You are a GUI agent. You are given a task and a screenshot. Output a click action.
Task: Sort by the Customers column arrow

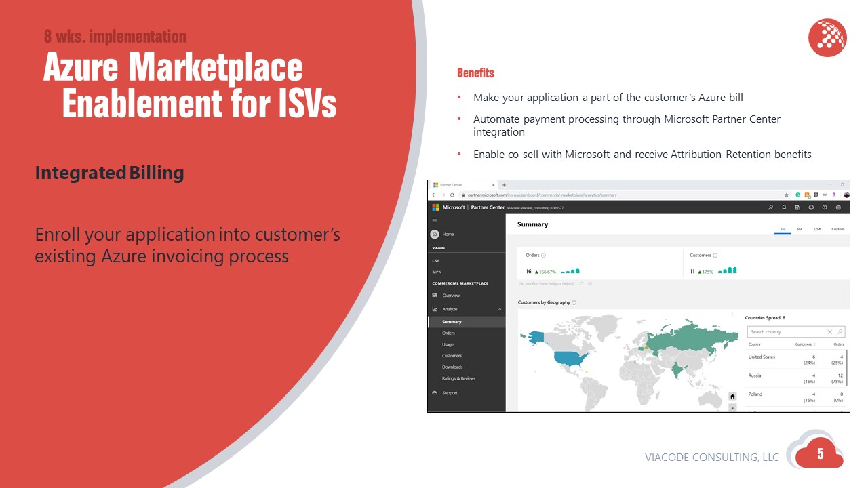click(x=814, y=344)
